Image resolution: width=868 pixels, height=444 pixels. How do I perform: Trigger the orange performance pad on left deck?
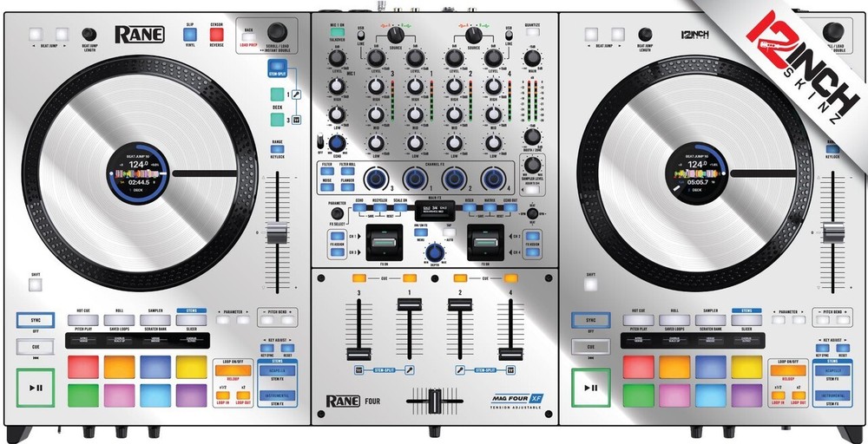coord(119,367)
